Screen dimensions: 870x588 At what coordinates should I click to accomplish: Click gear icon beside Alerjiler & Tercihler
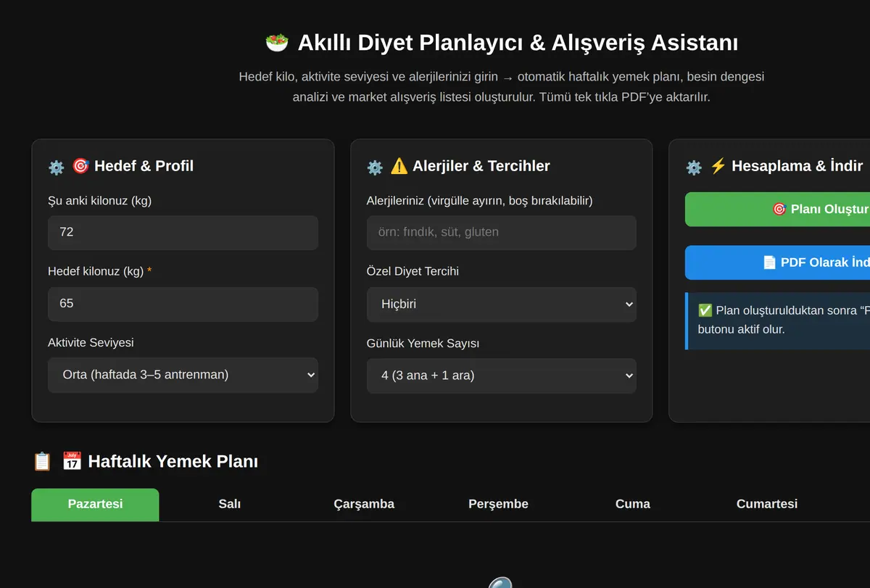pyautogui.click(x=375, y=167)
